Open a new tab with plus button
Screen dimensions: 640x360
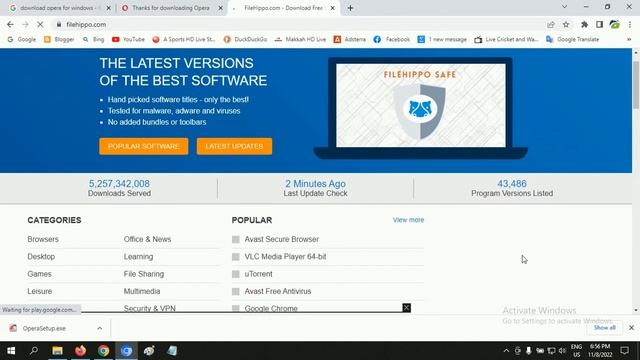click(x=350, y=8)
